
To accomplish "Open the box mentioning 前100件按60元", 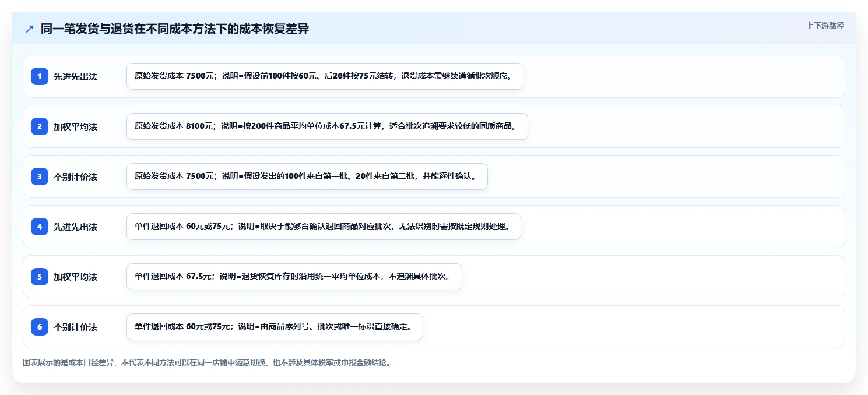I will (x=325, y=76).
